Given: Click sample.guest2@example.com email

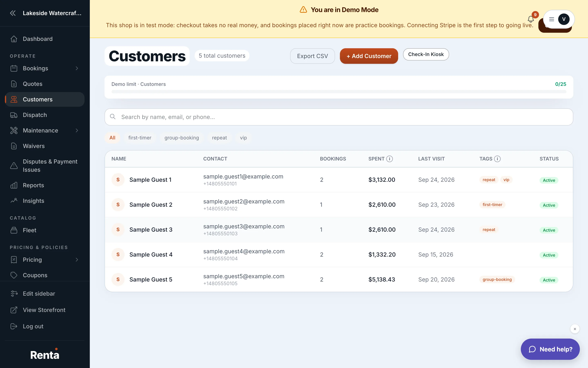Looking at the screenshot, I should coord(244,202).
